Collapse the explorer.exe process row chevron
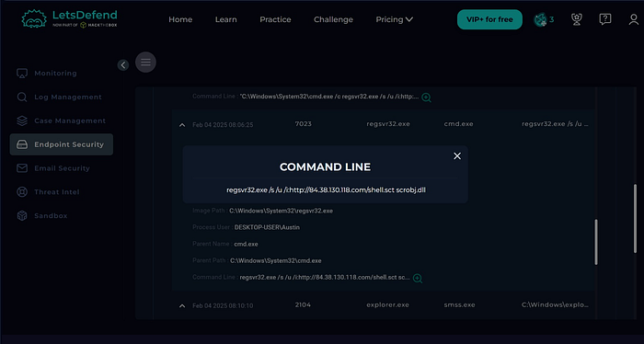The height and width of the screenshot is (344, 644). (182, 305)
